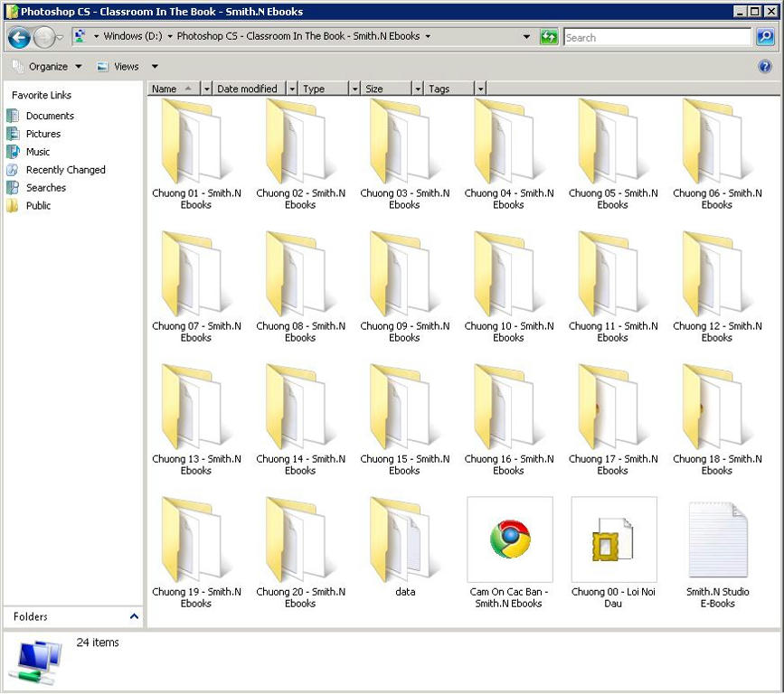This screenshot has height=694, width=784.
Task: Expand the address bar history dropdown
Action: coord(526,36)
